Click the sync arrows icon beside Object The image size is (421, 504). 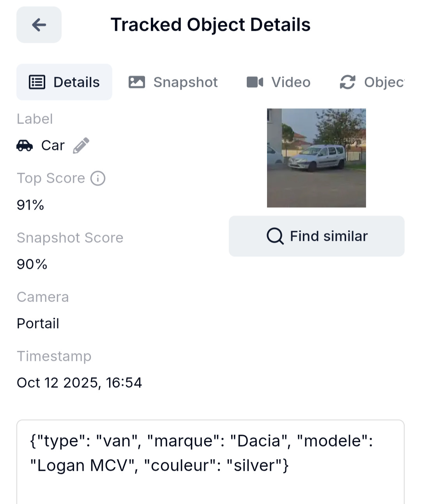(347, 82)
